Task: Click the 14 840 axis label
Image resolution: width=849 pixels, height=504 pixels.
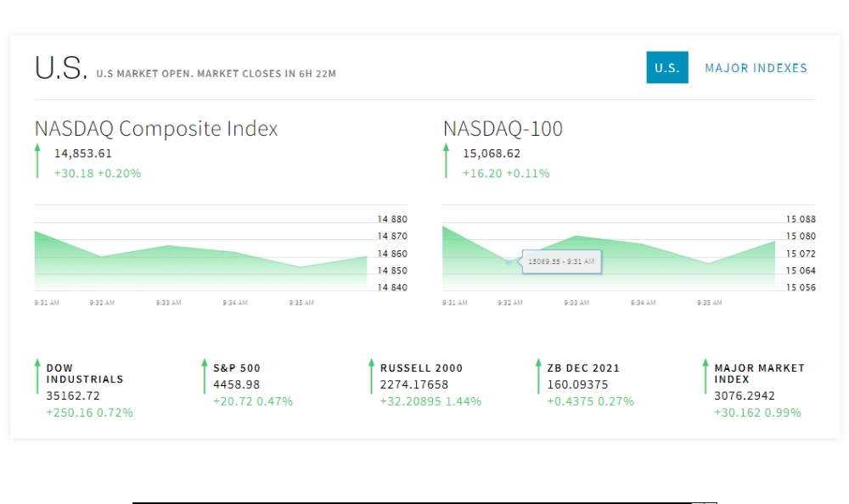Action: (392, 288)
